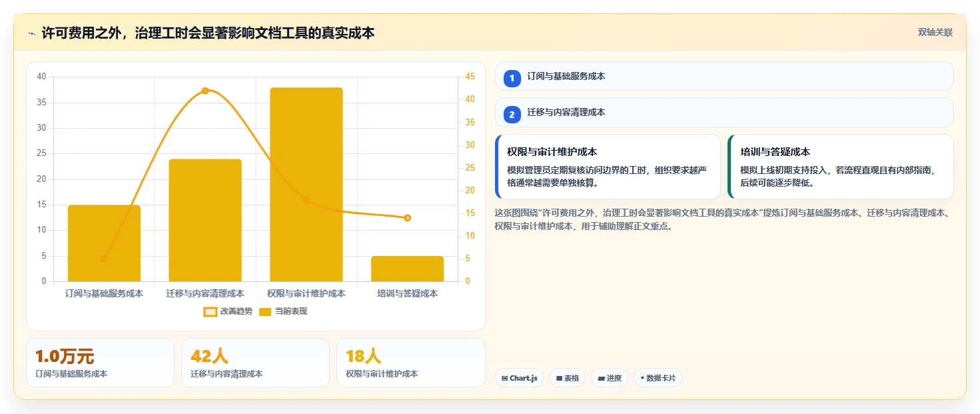Click the Chart.js tag
Image resolution: width=980 pixels, height=414 pixels.
519,378
